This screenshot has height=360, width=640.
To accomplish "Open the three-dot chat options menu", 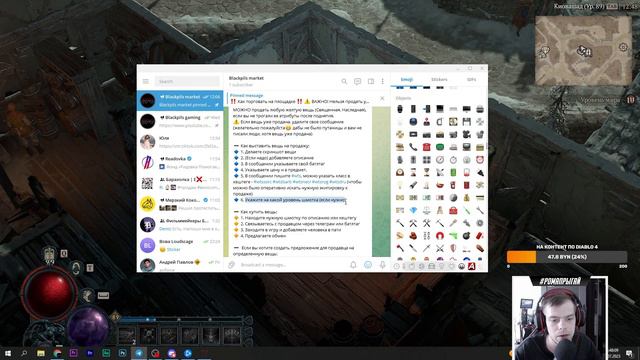I will (382, 81).
